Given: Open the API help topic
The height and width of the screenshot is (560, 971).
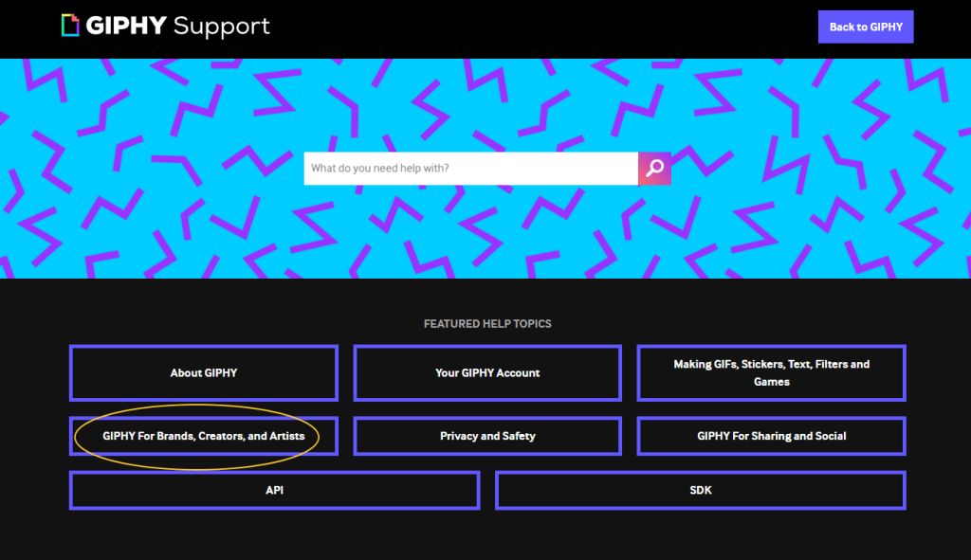Looking at the screenshot, I should [274, 491].
